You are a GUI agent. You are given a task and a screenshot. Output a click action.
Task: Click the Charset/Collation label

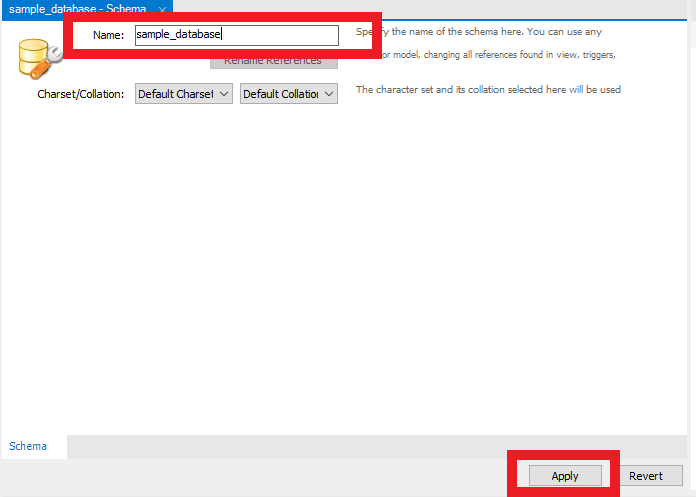80,94
